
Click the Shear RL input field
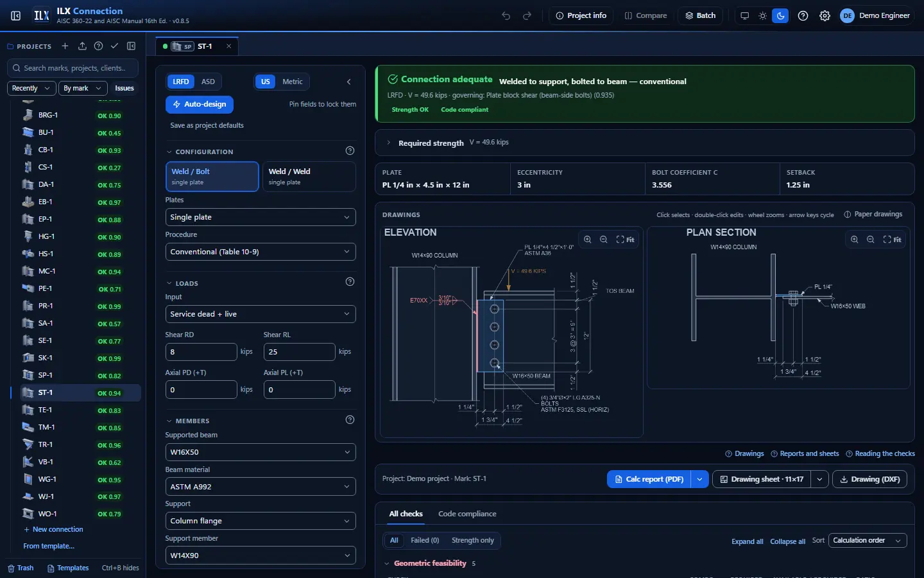(299, 352)
